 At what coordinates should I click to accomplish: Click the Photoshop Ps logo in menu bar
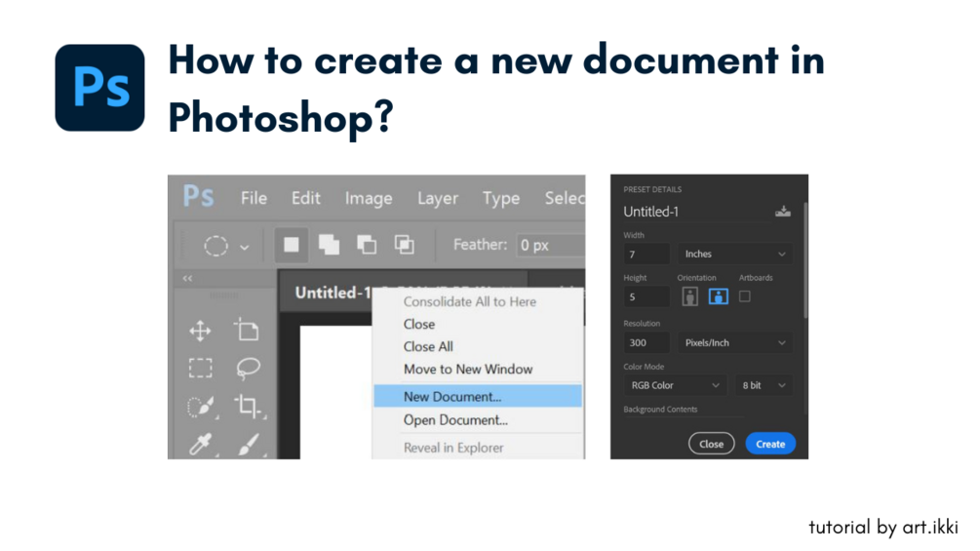point(198,196)
